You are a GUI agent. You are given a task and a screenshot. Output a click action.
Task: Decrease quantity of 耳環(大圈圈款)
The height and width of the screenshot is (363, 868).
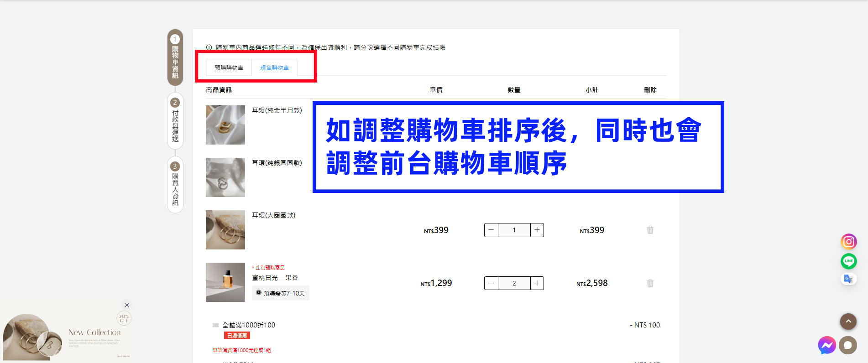pyautogui.click(x=491, y=230)
